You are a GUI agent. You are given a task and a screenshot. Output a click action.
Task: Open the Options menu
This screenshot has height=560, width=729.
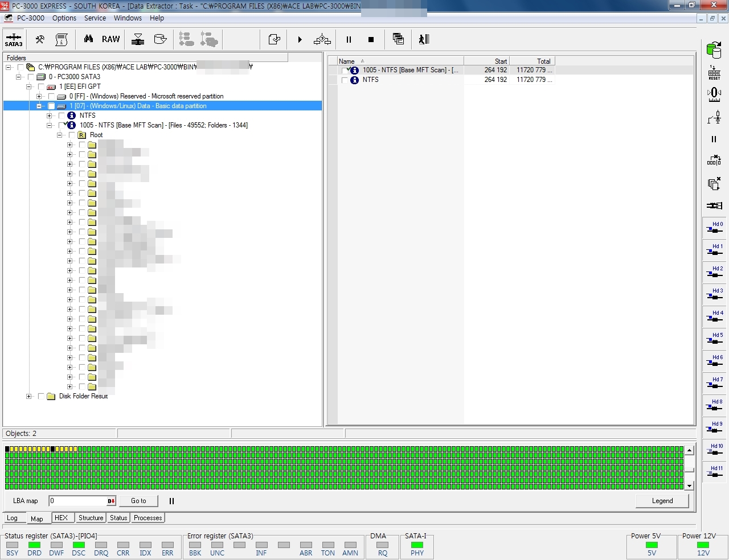pos(64,18)
